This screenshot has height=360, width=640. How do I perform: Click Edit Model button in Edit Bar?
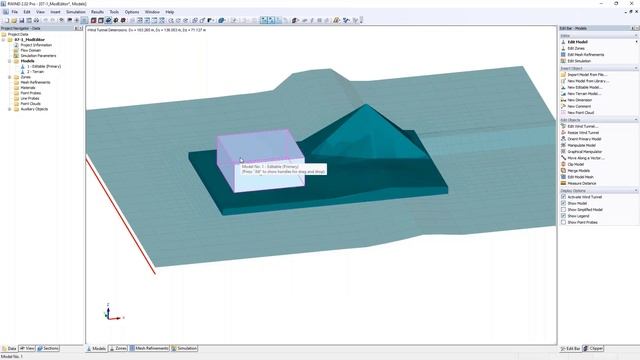point(577,42)
